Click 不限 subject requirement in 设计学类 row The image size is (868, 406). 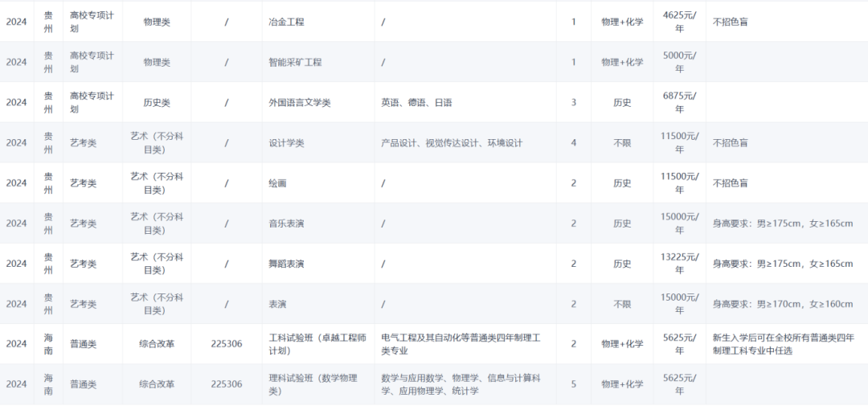point(622,143)
